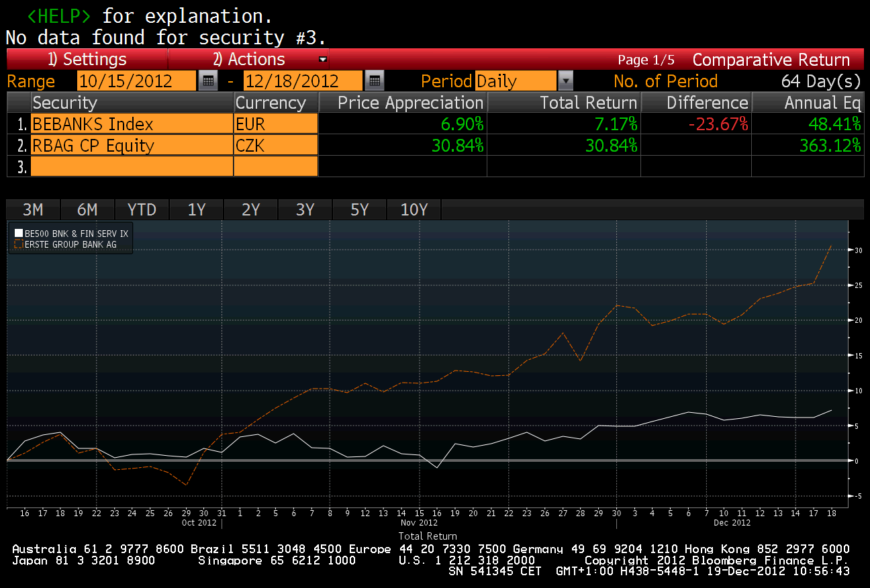
Task: Click the Oct 2012 axis label
Action: [199, 522]
